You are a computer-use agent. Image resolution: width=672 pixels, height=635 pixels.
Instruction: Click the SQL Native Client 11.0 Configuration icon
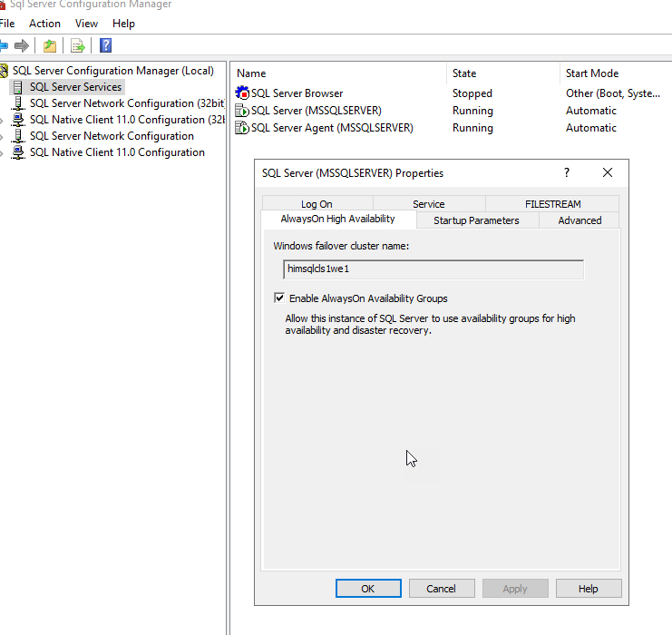pos(18,152)
